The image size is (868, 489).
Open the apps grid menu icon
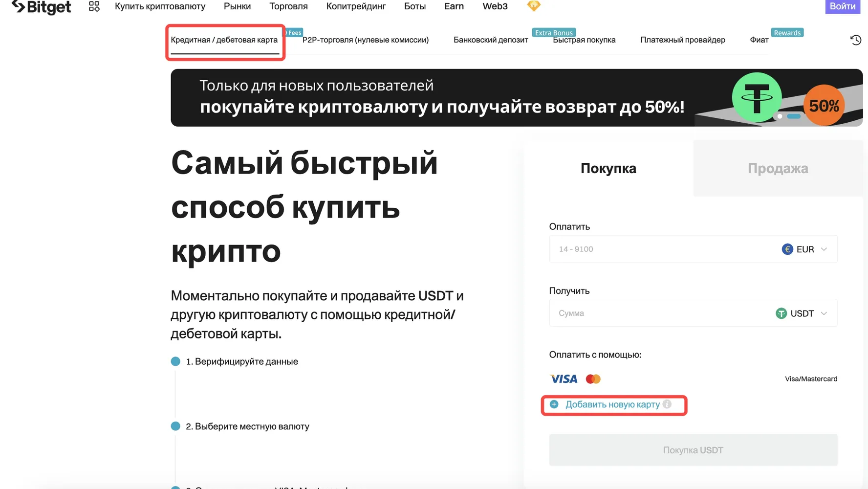coord(93,6)
